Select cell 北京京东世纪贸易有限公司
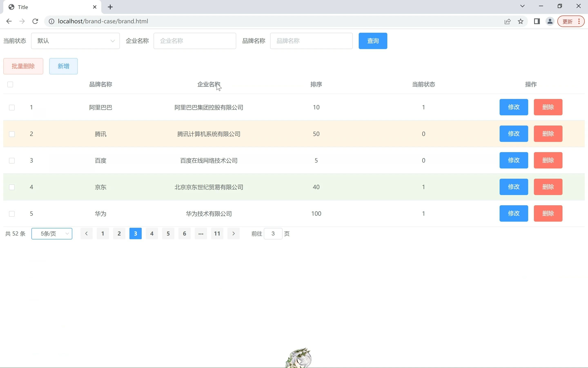588x368 pixels. pos(209,187)
